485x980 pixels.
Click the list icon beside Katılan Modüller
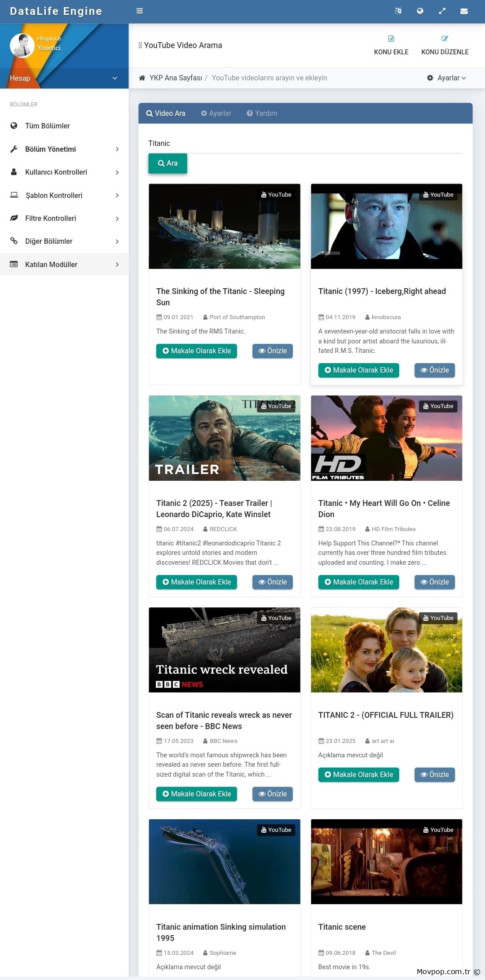pyautogui.click(x=14, y=264)
